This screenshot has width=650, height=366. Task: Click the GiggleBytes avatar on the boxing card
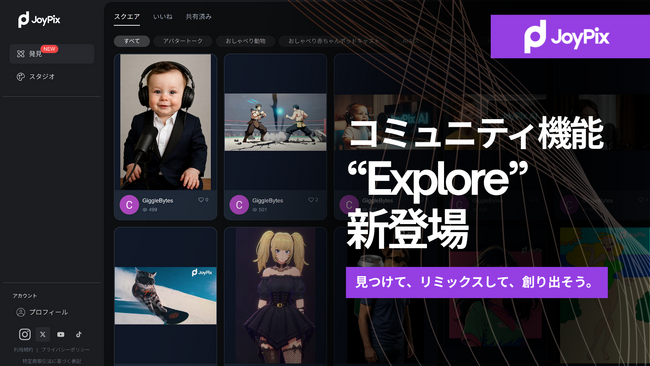[x=239, y=204]
